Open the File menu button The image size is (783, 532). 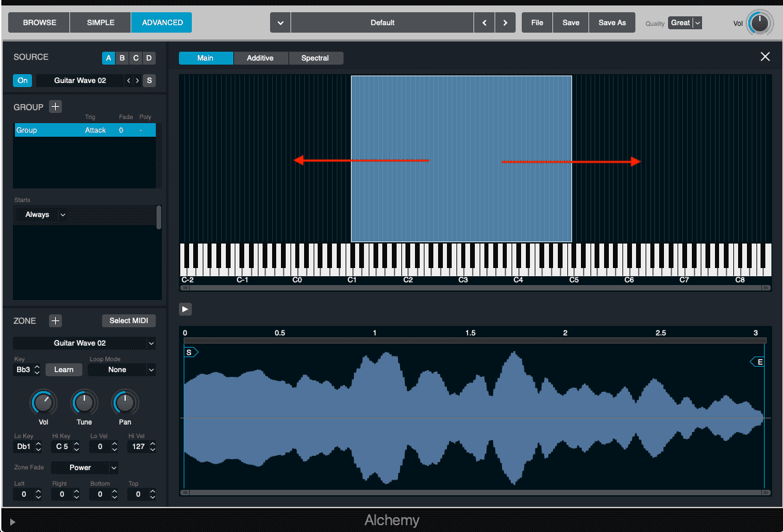point(537,22)
